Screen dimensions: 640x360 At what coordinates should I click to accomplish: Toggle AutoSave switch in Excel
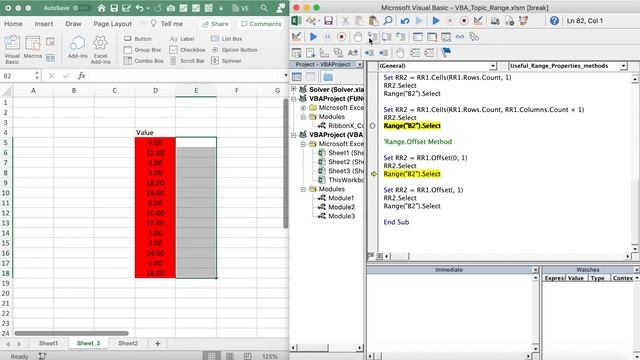[82, 8]
